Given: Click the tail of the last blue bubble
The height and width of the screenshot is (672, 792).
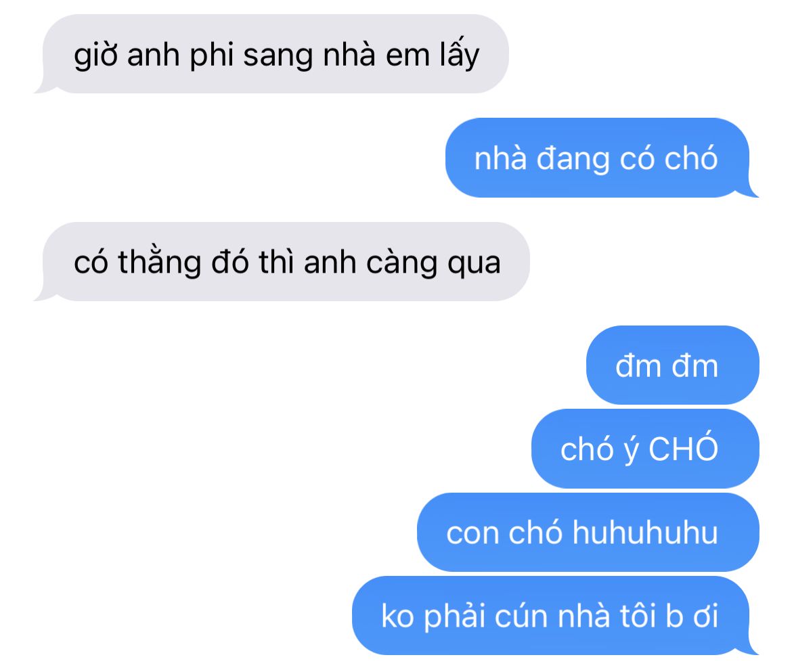Looking at the screenshot, I should tap(749, 649).
